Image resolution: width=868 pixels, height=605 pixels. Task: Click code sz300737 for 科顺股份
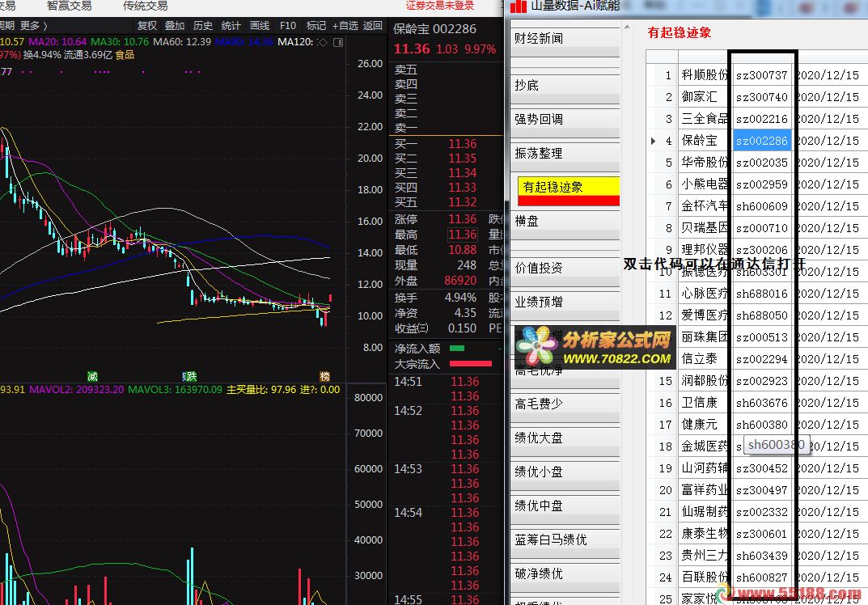(762, 75)
